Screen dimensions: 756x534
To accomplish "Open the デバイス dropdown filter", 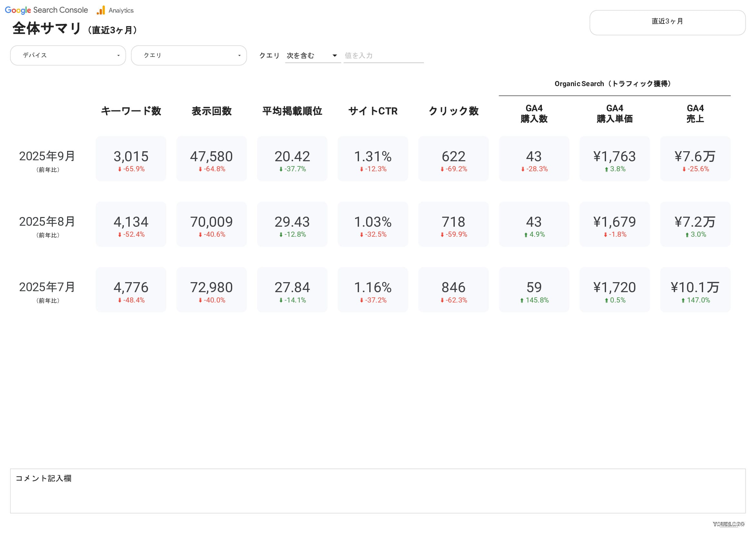I will pos(68,55).
